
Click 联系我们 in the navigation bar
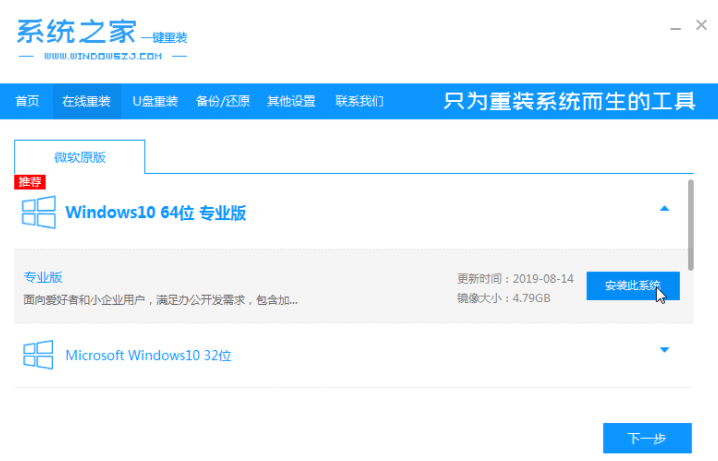click(x=359, y=101)
